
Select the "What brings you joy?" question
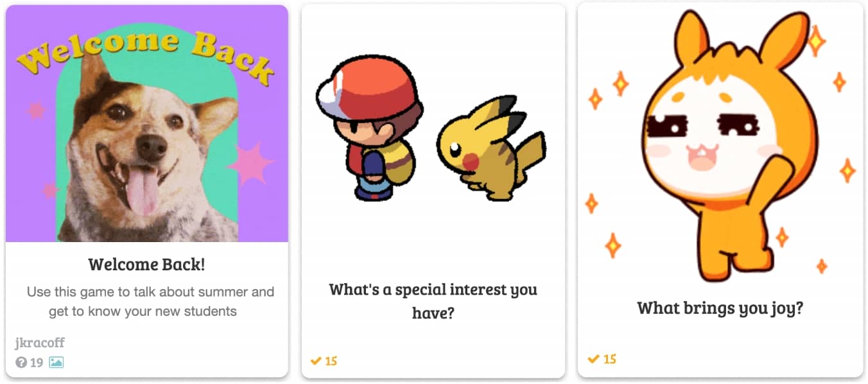720,308
